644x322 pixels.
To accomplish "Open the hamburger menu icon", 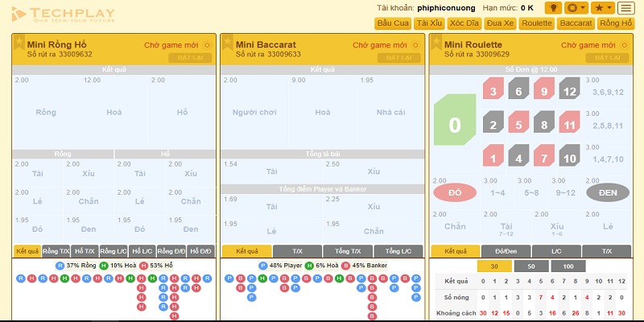I will pos(626,7).
